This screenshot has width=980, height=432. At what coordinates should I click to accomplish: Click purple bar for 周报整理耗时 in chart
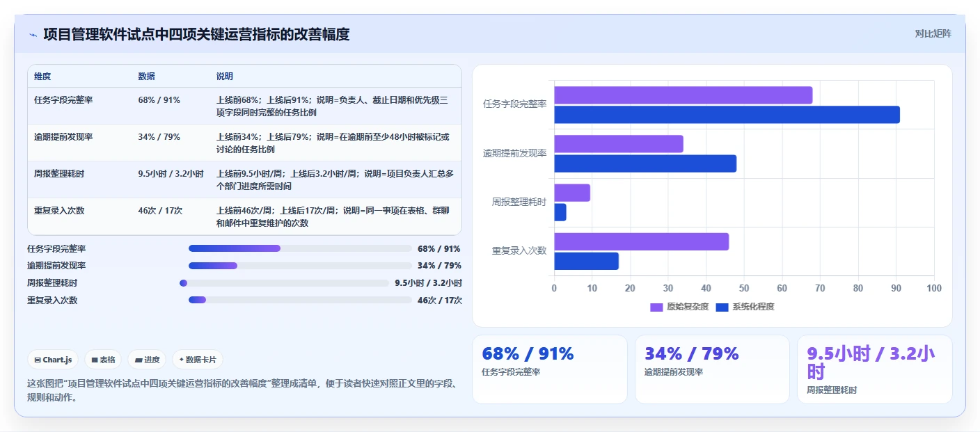[572, 193]
